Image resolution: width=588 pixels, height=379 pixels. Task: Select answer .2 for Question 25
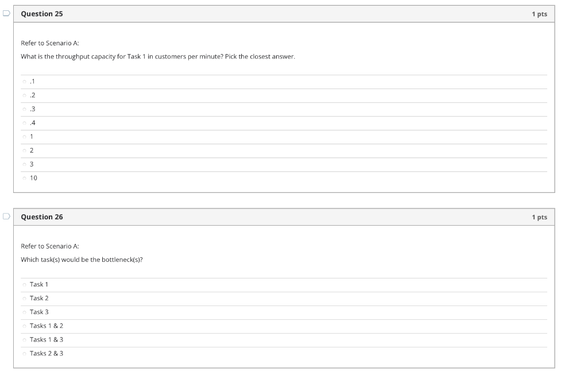(24, 95)
